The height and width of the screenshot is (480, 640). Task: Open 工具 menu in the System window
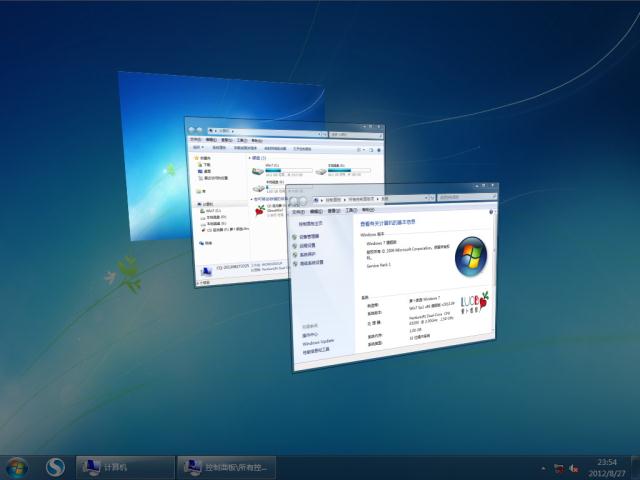click(351, 211)
